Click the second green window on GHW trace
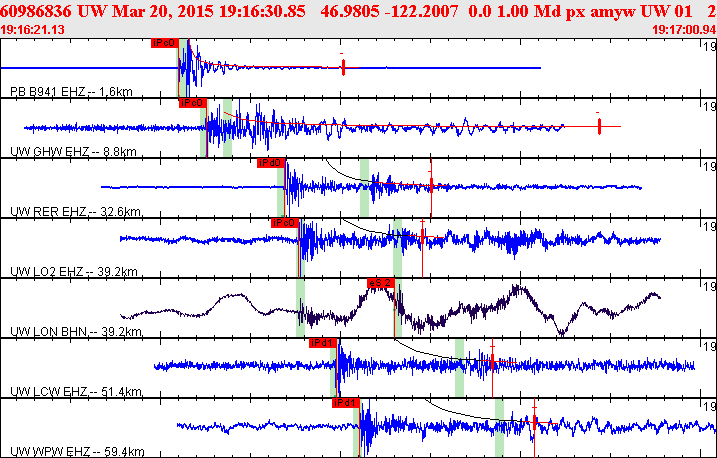This screenshot has width=717, height=458. click(227, 128)
